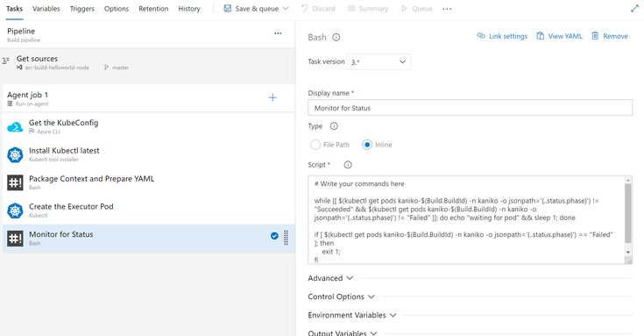644x336 pixels.
Task: Open the Triggers tab
Action: (x=81, y=9)
